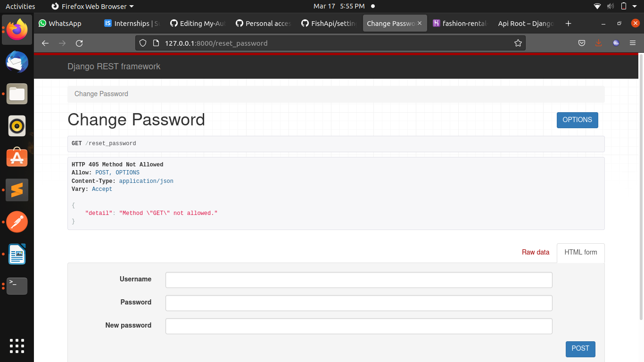Screen dimensions: 644x362
Task: Open LibreOffice Writer from the dock
Action: (17, 254)
